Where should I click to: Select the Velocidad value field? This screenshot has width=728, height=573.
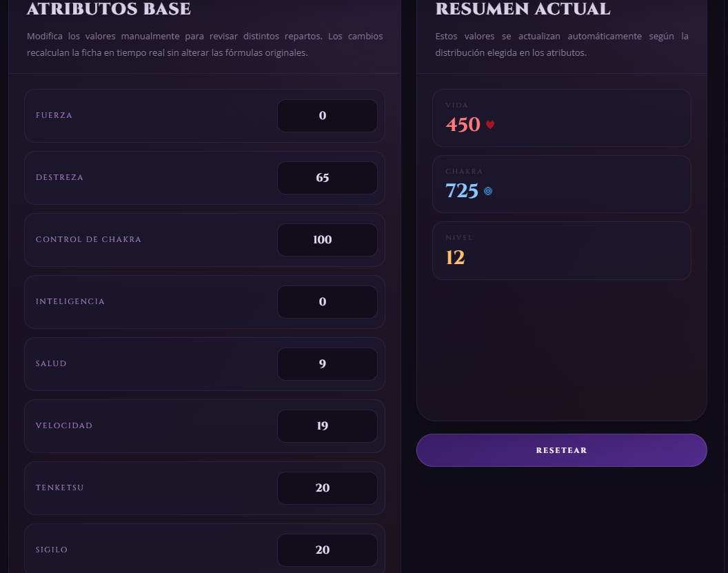327,426
